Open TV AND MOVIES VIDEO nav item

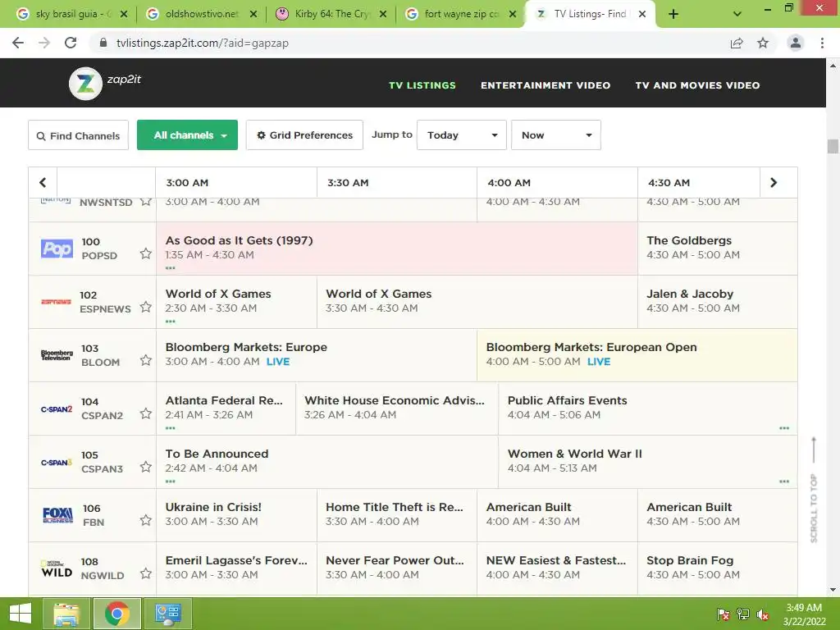(x=697, y=85)
